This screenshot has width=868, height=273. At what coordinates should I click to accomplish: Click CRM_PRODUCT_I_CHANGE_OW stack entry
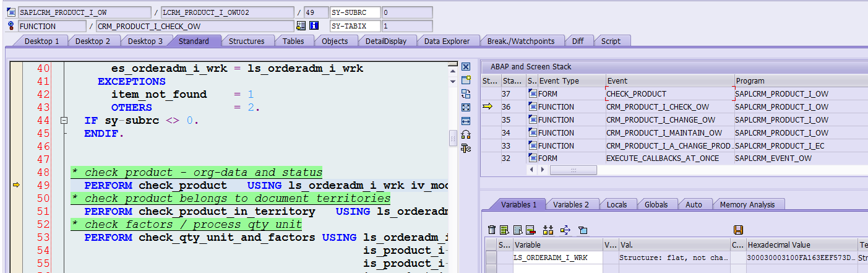(x=670, y=119)
